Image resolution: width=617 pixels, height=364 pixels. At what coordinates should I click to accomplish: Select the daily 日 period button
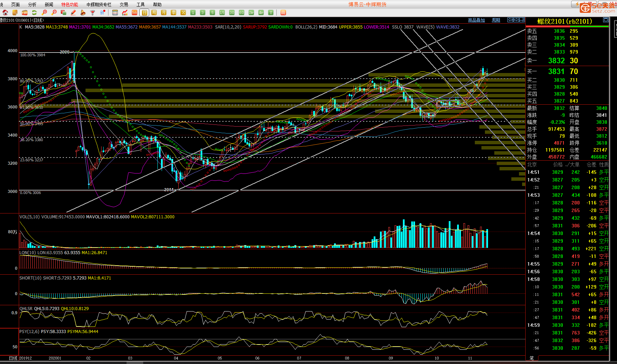coord(144,13)
